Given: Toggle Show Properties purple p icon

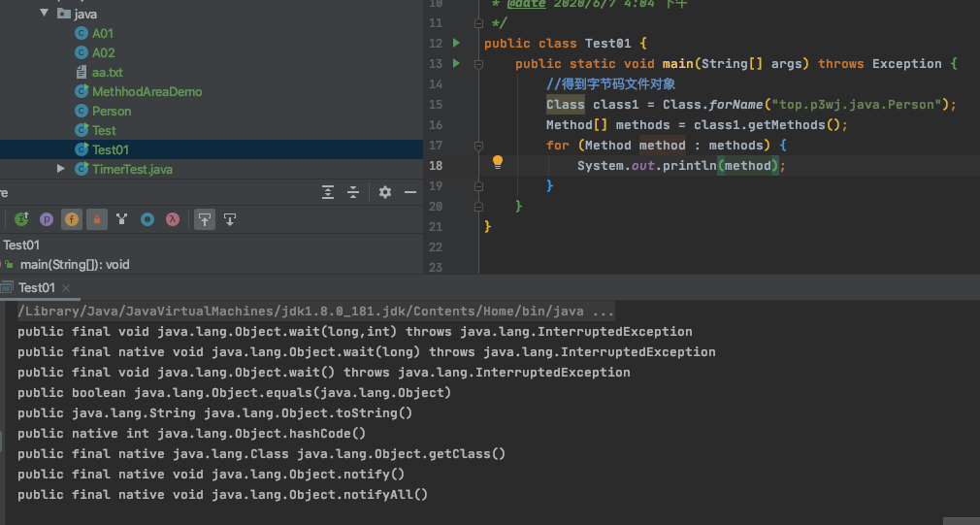Looking at the screenshot, I should coord(47,219).
